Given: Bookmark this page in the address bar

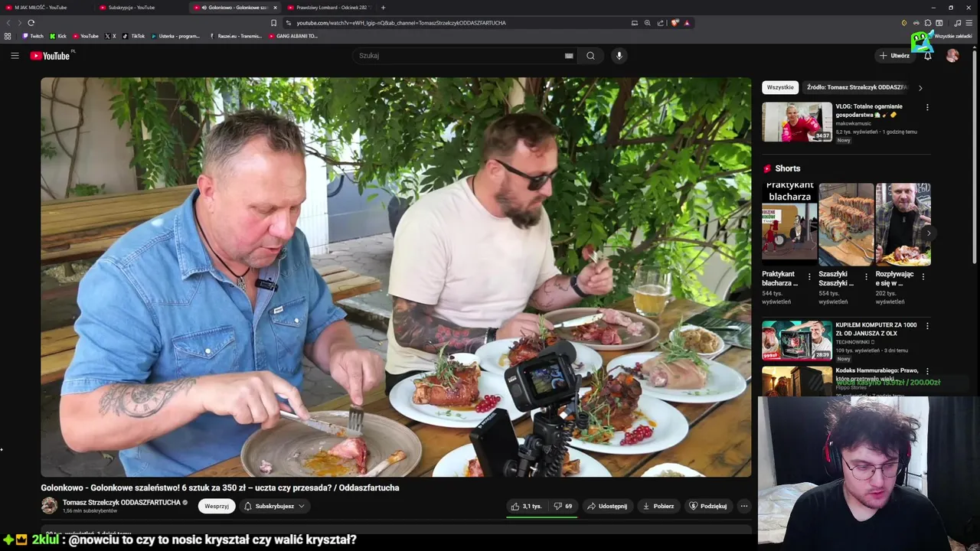Looking at the screenshot, I should pos(273,23).
